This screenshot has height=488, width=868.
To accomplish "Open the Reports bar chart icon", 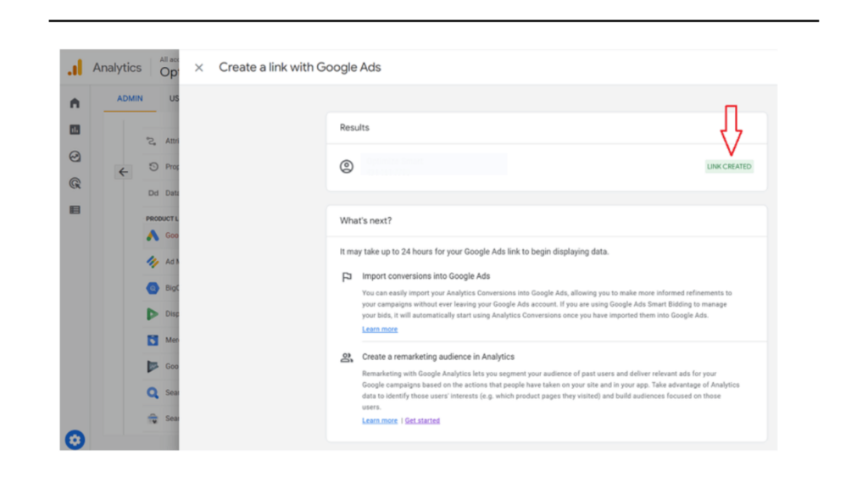I will coord(75,130).
